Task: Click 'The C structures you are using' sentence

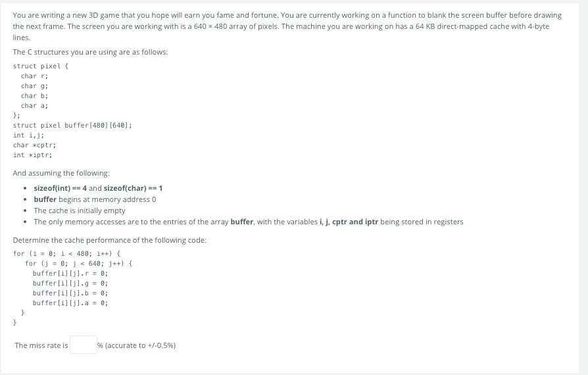Action: pos(90,52)
